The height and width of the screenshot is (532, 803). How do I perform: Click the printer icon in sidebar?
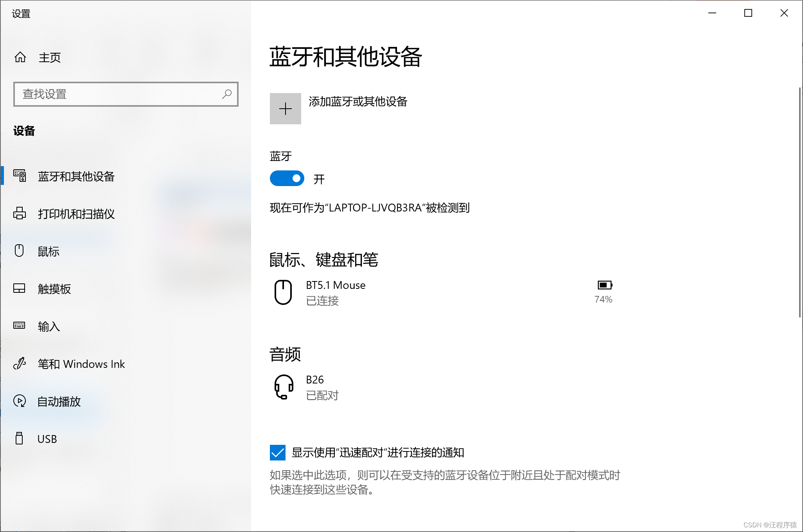click(20, 213)
